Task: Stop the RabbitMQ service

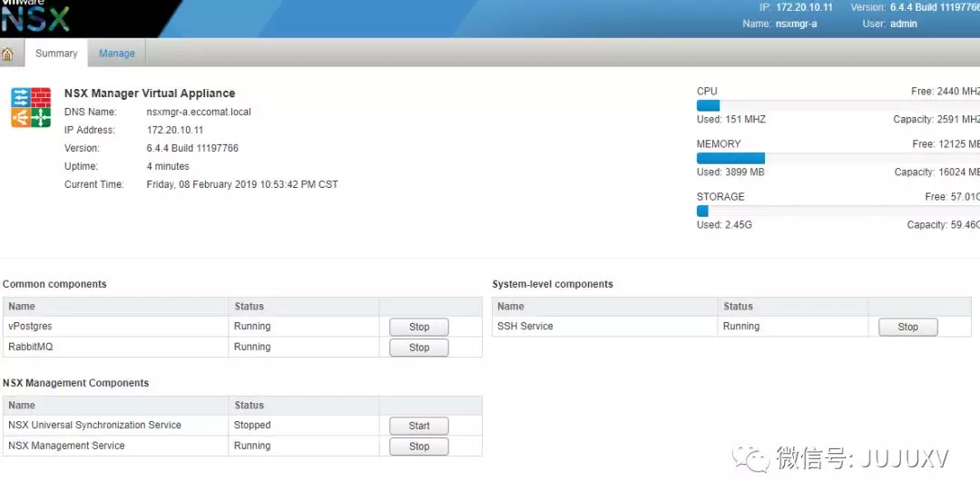Action: pyautogui.click(x=418, y=348)
